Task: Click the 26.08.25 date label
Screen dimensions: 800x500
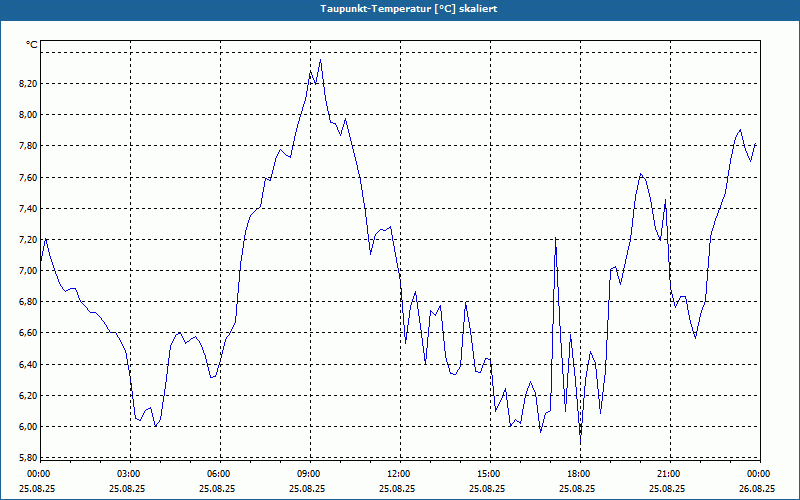Action: pos(758,488)
